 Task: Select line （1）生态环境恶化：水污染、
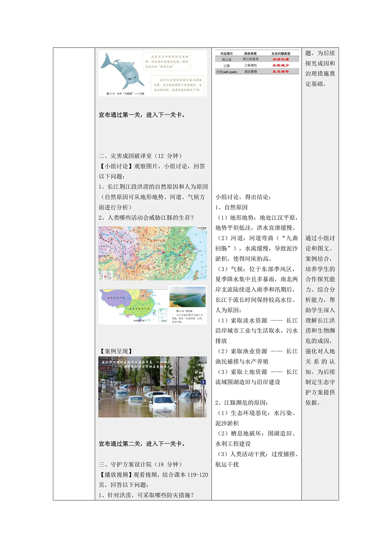coord(257,413)
